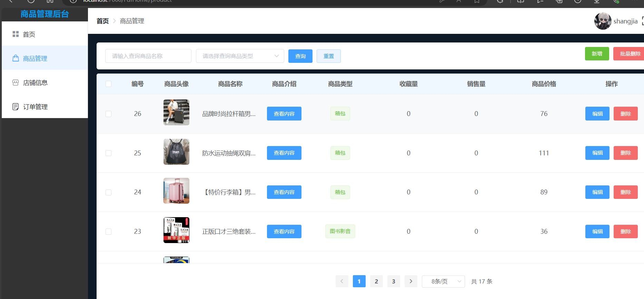Open 订单管理 sidebar menu item
This screenshot has height=299, width=644.
coord(45,107)
